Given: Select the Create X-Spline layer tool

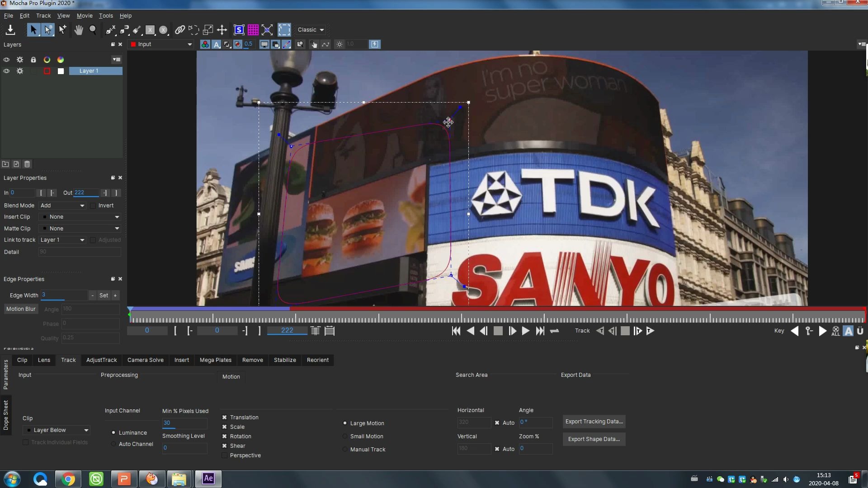Looking at the screenshot, I should 110,30.
